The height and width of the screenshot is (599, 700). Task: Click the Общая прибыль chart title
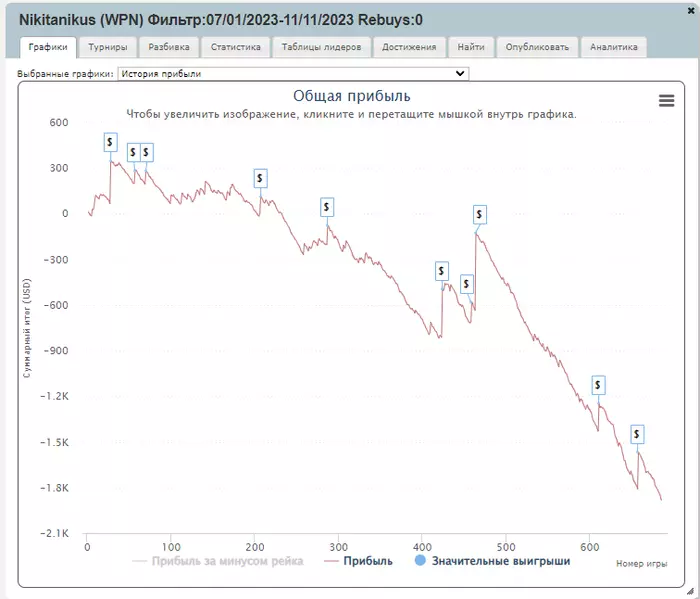[352, 96]
